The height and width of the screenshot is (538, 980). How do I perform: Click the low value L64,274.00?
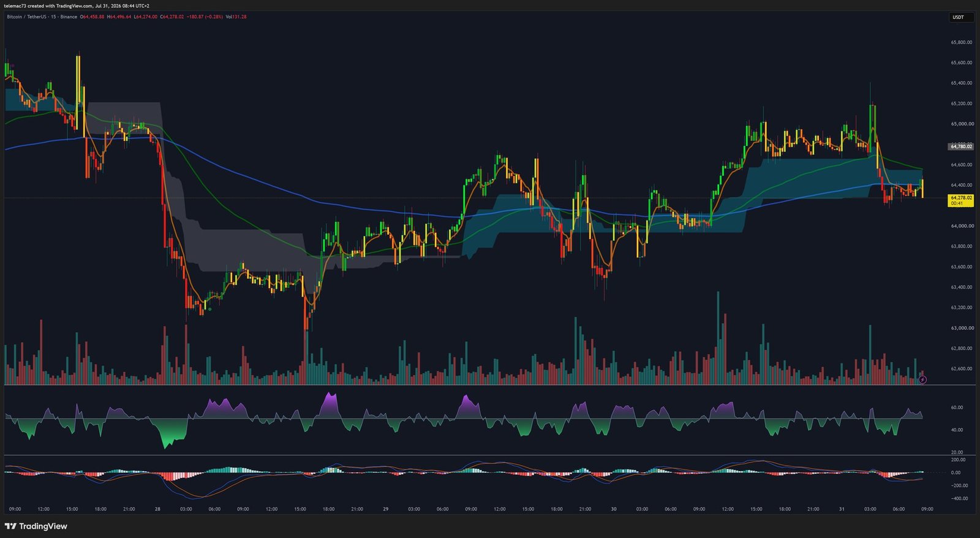click(x=146, y=17)
